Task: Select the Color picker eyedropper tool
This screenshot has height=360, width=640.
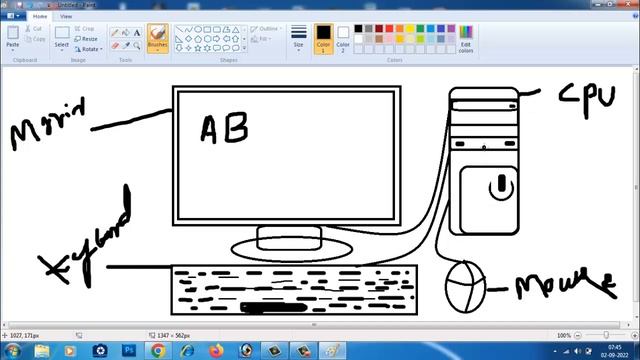Action: [126, 45]
